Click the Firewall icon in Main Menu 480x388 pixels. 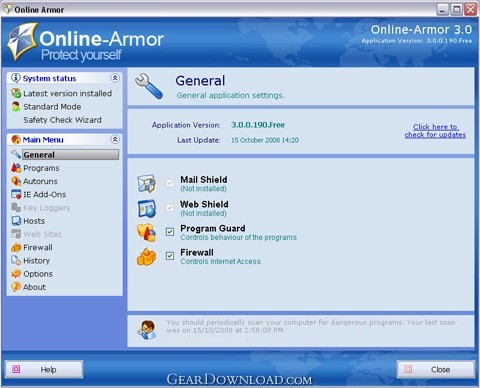coord(16,247)
